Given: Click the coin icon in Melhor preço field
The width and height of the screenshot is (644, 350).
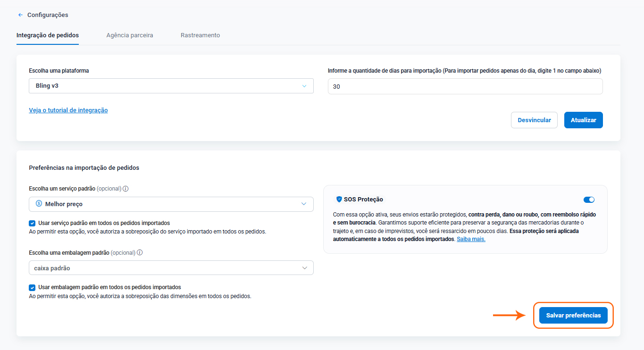Looking at the screenshot, I should (39, 204).
